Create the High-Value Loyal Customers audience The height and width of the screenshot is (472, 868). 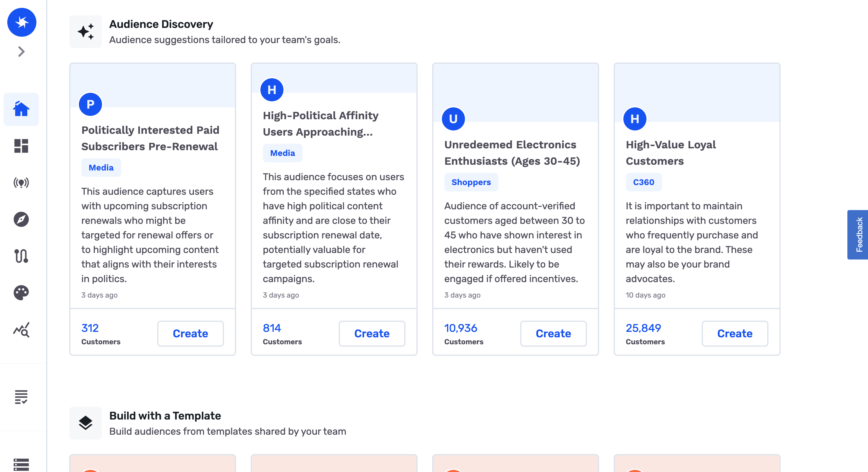pos(734,334)
